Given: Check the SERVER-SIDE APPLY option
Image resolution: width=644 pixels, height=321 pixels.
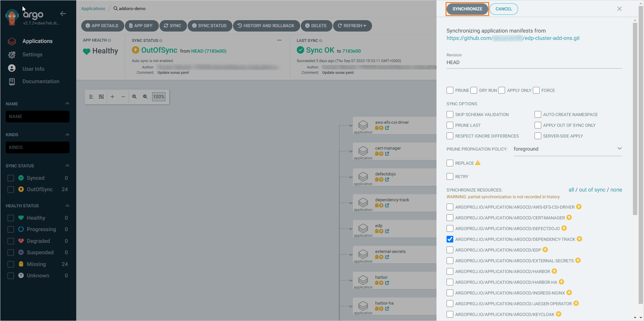Looking at the screenshot, I should [538, 136].
